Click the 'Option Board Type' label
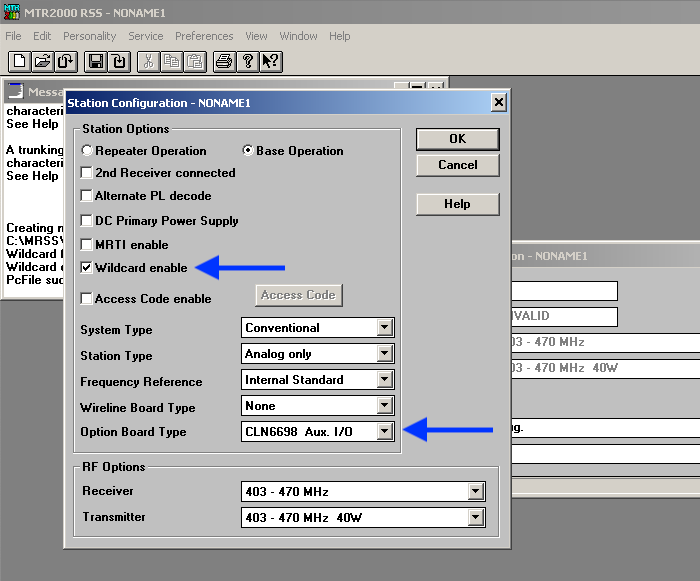Viewport: 700px width, 581px height. tap(133, 432)
